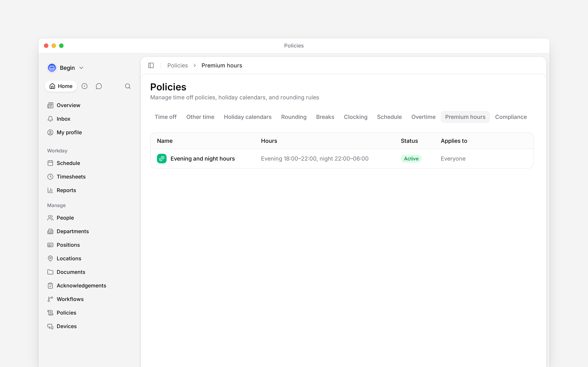Go to the Home button

click(61, 86)
